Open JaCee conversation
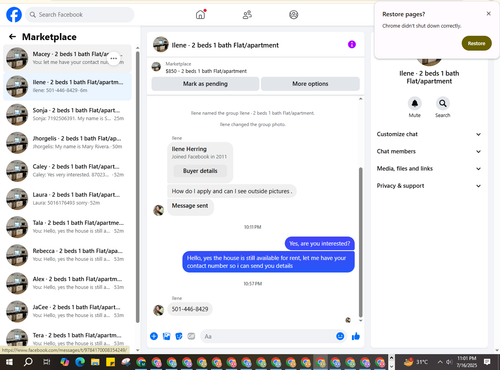Image resolution: width=500 pixels, height=370 pixels. [67, 311]
